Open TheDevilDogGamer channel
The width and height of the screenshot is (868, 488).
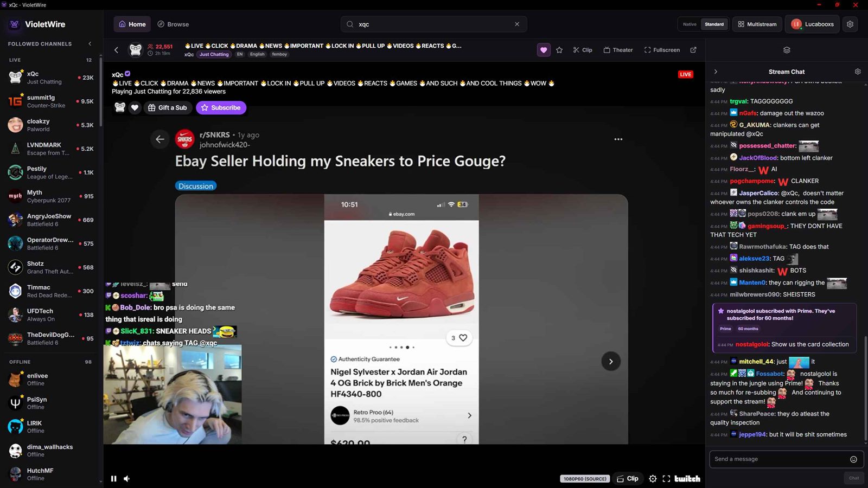(52, 338)
